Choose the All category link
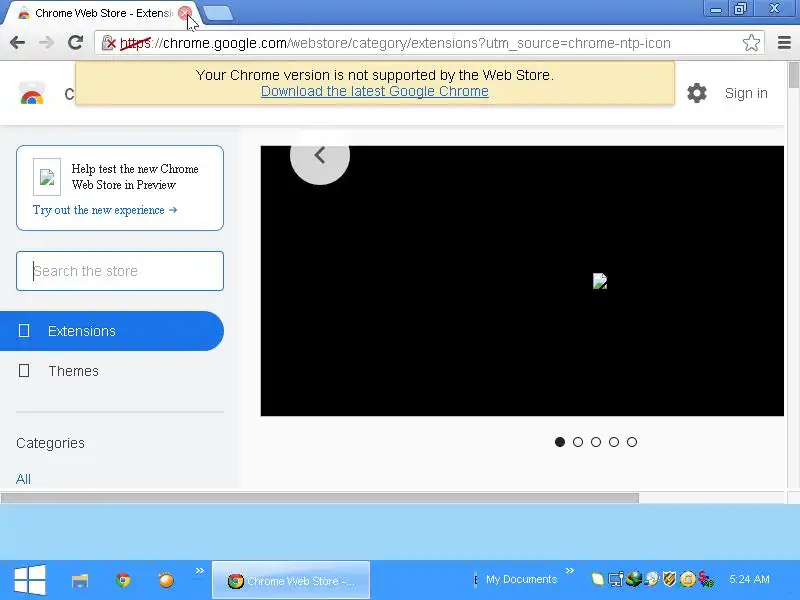The image size is (800, 600). (23, 479)
